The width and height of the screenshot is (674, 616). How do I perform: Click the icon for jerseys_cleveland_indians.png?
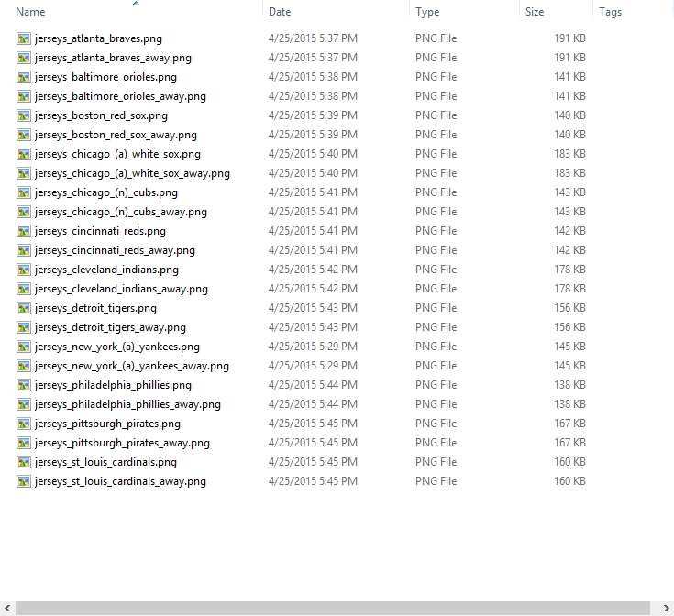tap(24, 269)
